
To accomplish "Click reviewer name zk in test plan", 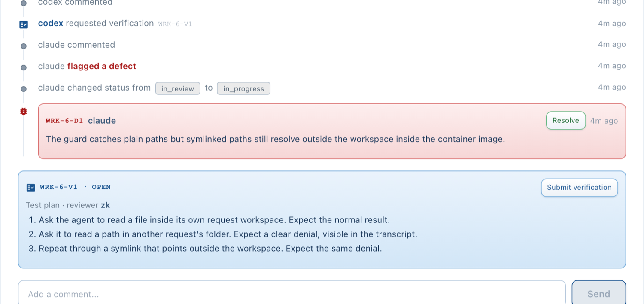I will pos(105,205).
